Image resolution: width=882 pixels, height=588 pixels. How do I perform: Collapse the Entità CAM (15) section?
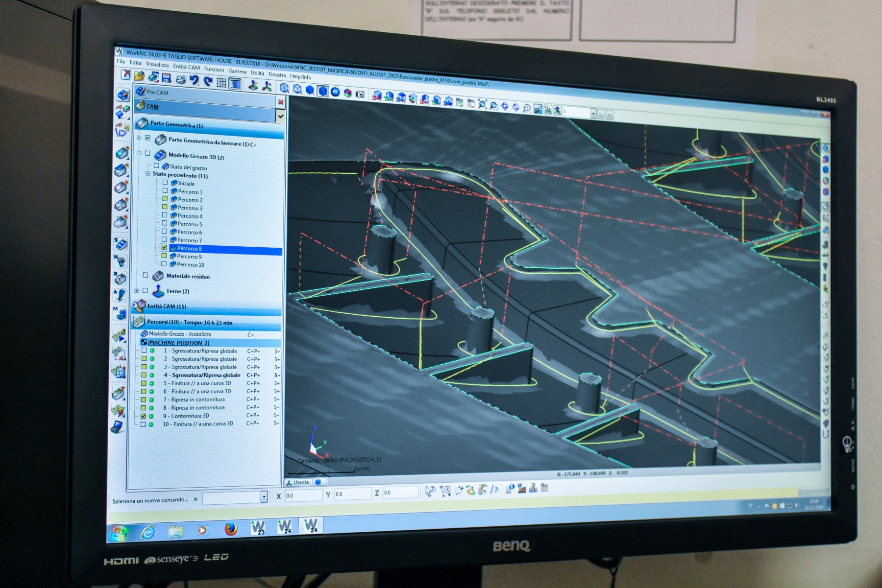207,307
